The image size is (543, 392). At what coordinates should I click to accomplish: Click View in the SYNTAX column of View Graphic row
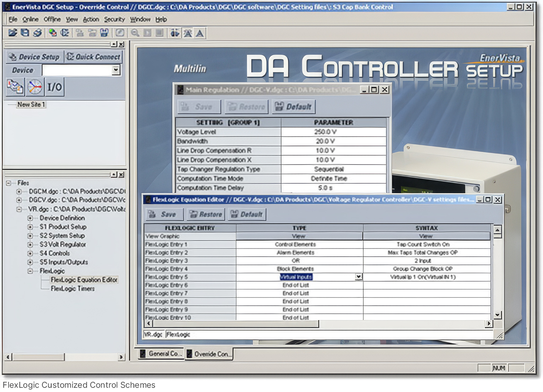(x=427, y=236)
